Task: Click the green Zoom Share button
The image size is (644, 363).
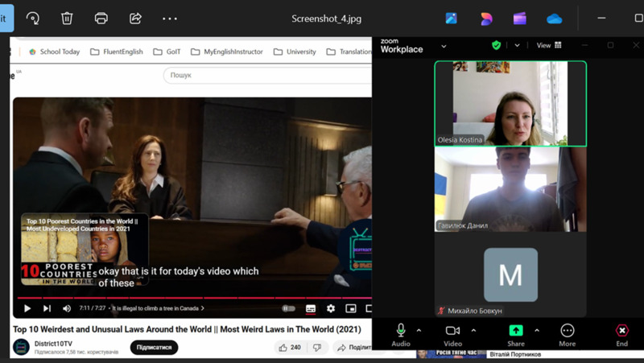Action: click(x=516, y=335)
